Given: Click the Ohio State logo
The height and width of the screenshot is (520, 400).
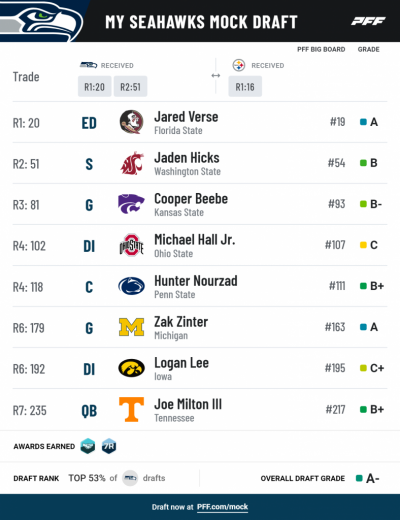Looking at the screenshot, I should click(131, 245).
